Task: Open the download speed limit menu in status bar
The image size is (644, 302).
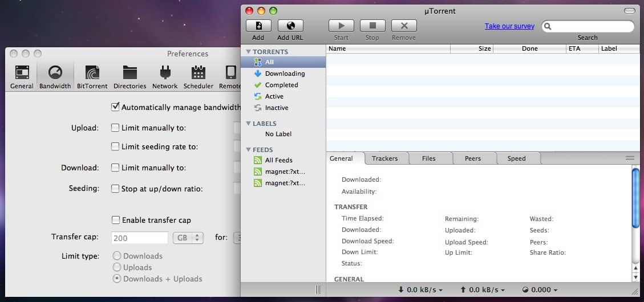Action: point(420,289)
